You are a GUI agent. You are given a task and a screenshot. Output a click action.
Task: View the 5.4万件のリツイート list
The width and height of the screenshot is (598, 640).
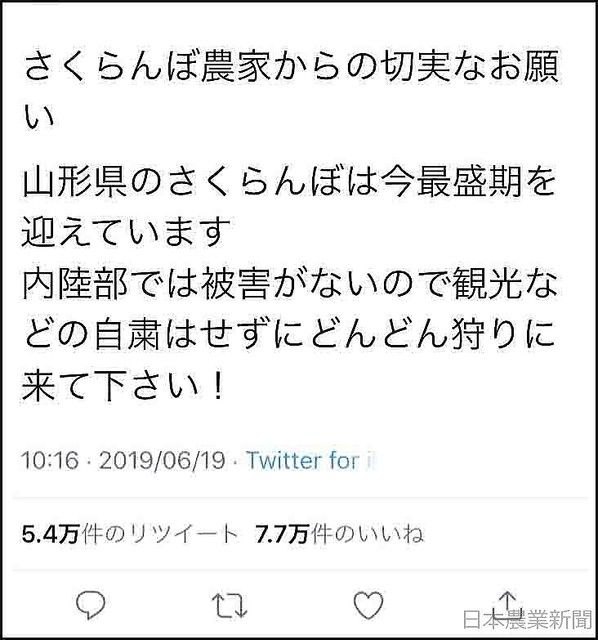click(130, 535)
